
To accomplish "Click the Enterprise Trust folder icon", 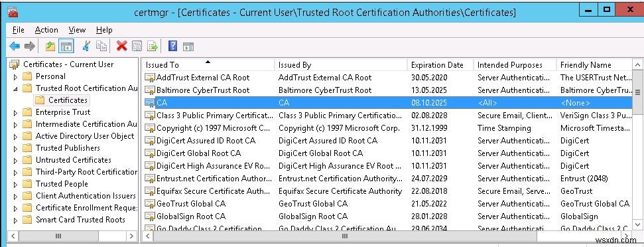I will pos(27,112).
